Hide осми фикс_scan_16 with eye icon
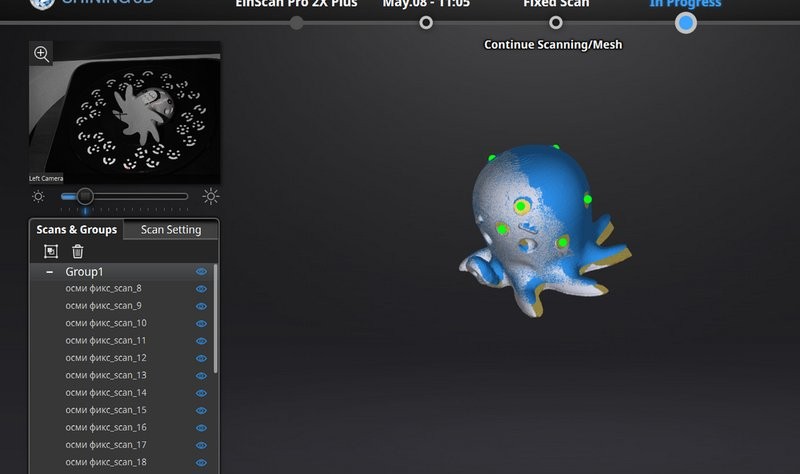Viewport: 800px width, 474px height. pos(201,427)
